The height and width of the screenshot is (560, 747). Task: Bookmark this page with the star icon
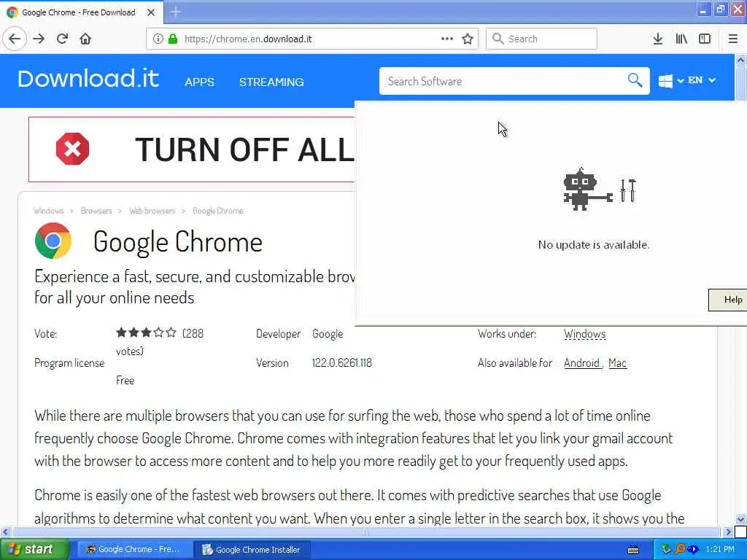(x=468, y=39)
